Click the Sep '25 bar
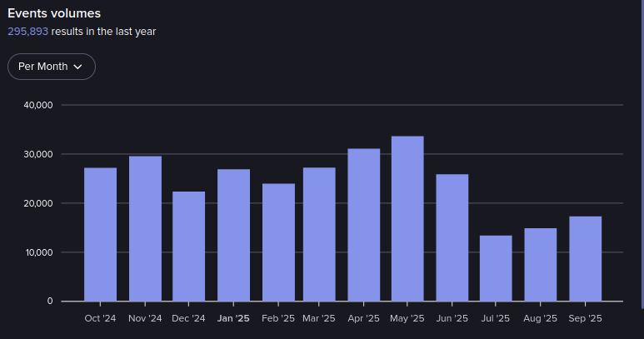 [585, 258]
